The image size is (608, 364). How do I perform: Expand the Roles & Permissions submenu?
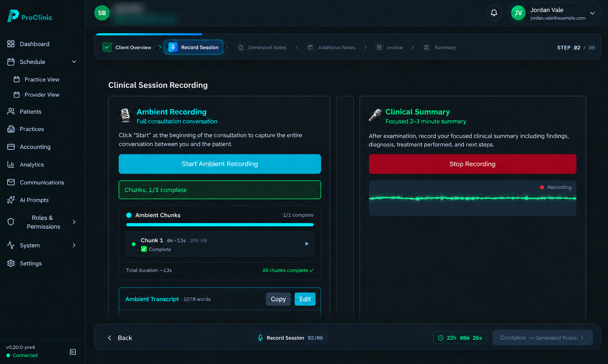point(74,222)
